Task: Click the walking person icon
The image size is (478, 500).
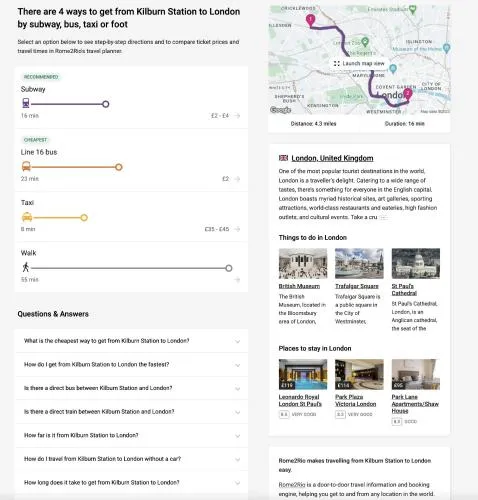Action: 25,267
